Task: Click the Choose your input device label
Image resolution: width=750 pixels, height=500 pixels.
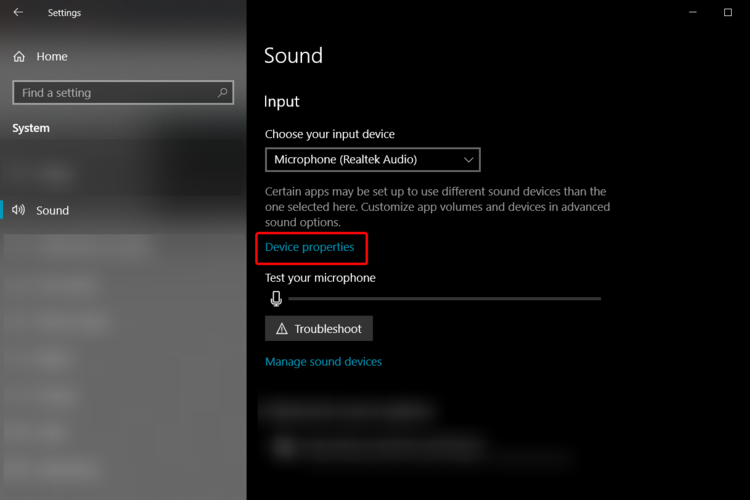Action: pos(330,134)
